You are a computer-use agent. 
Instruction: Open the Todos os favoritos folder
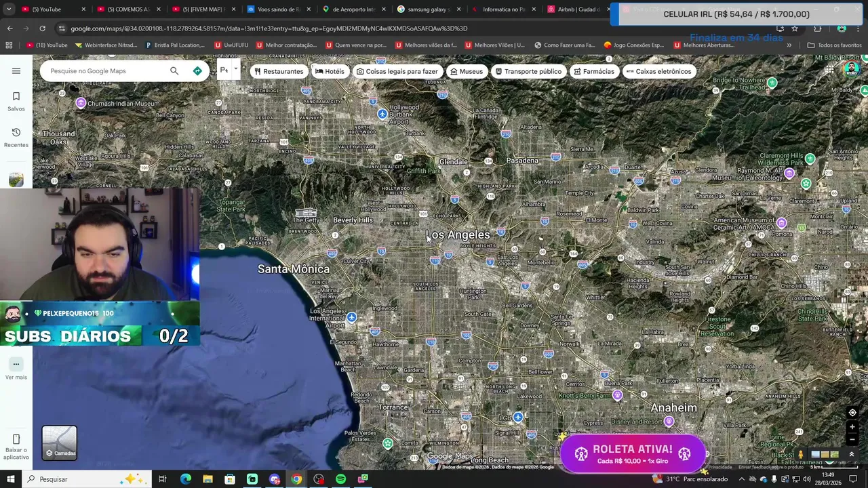(834, 45)
